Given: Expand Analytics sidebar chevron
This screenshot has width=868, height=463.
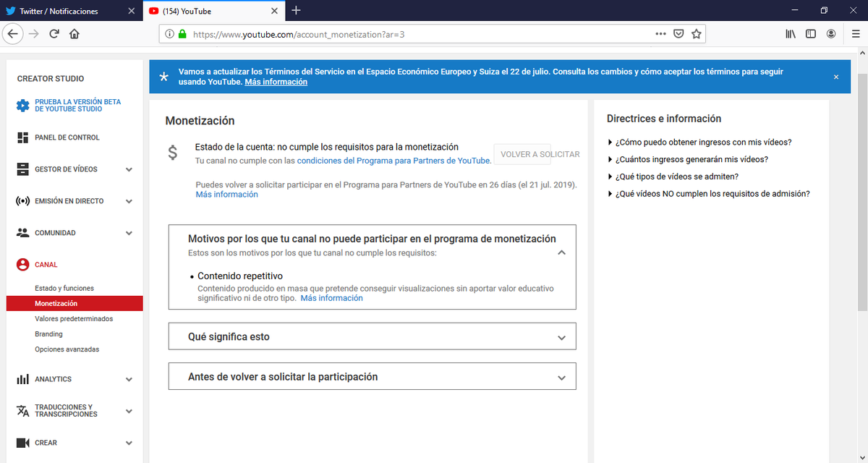Looking at the screenshot, I should [129, 379].
